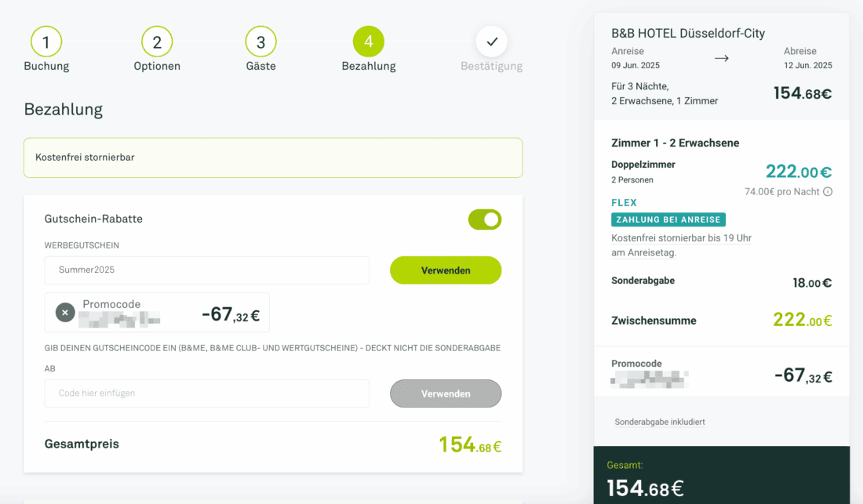Click the 'Zahlung bei Anreise' badge
This screenshot has width=863, height=504.
[668, 219]
